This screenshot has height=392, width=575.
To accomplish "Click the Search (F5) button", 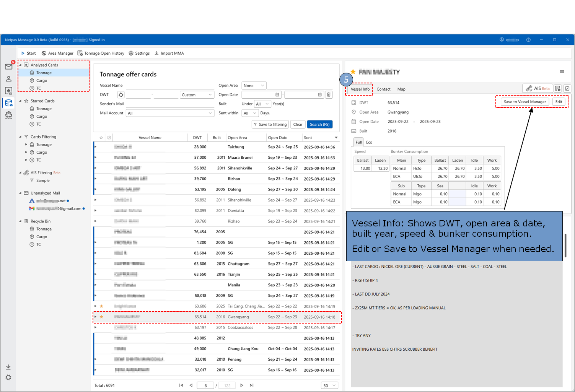I will [x=319, y=124].
